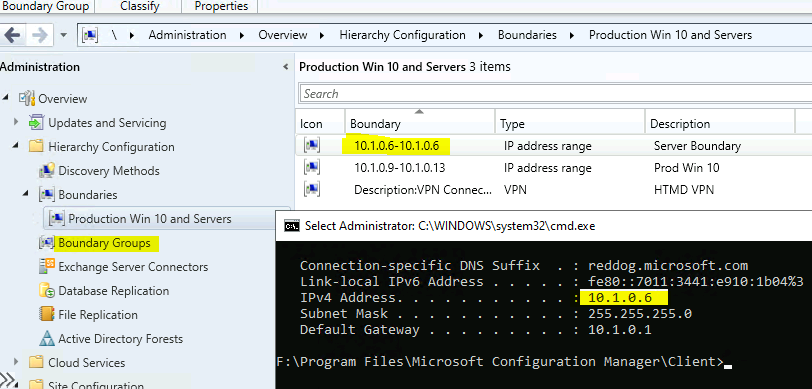The width and height of the screenshot is (812, 389).
Task: Collapse the Hierarchy Configuration node
Action: (x=16, y=146)
